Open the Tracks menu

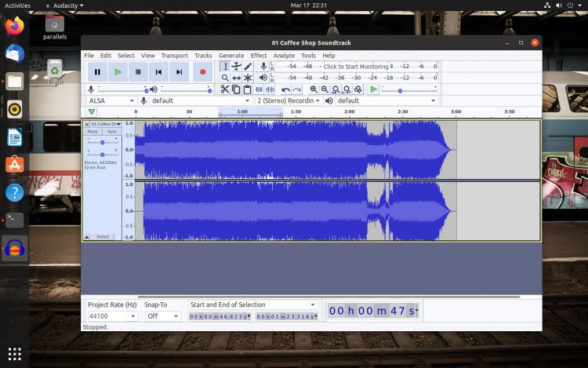coord(203,56)
